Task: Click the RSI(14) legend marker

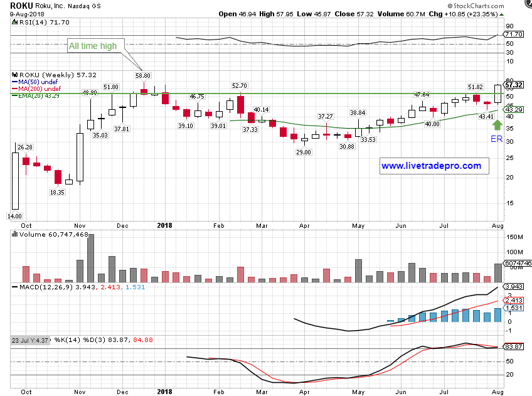Action: point(15,22)
